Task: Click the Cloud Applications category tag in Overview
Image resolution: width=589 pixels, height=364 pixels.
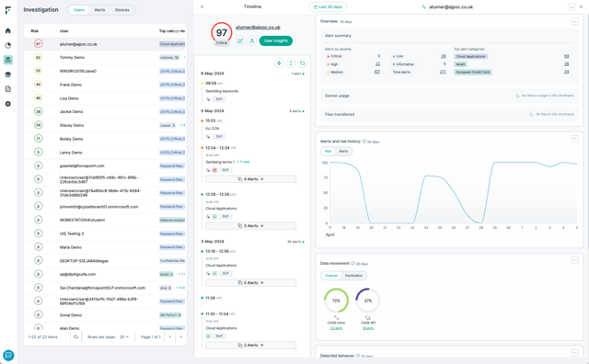Action: pyautogui.click(x=470, y=56)
